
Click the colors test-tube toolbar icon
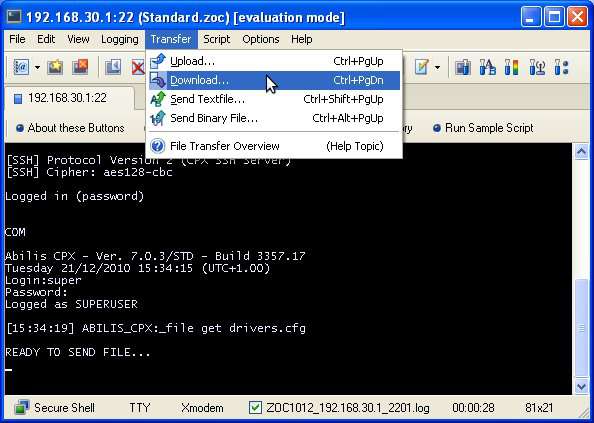pos(511,68)
